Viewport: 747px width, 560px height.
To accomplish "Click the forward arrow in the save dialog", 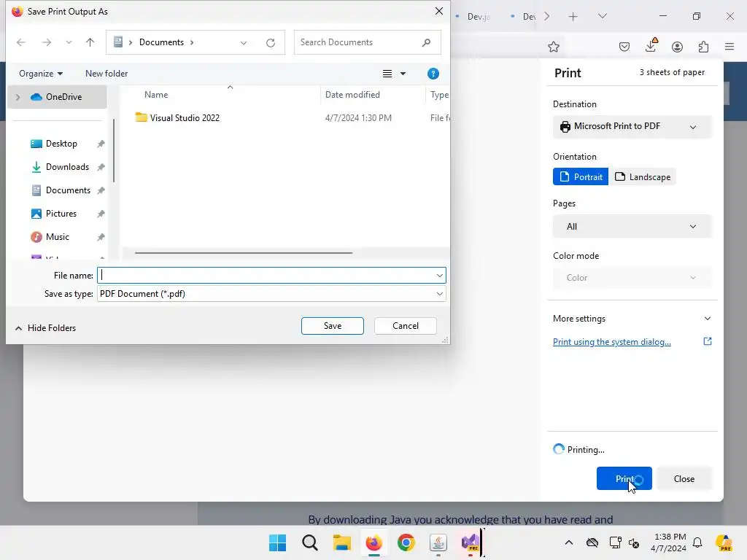I will pyautogui.click(x=46, y=42).
